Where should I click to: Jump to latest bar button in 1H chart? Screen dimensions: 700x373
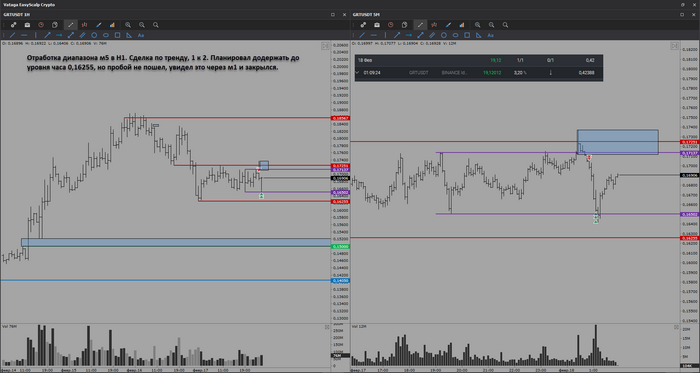pyautogui.click(x=325, y=46)
